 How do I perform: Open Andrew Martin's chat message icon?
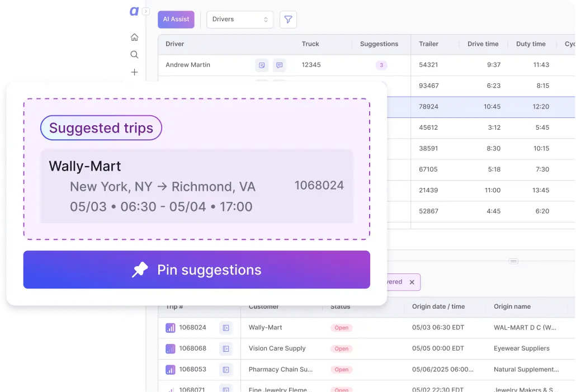280,65
